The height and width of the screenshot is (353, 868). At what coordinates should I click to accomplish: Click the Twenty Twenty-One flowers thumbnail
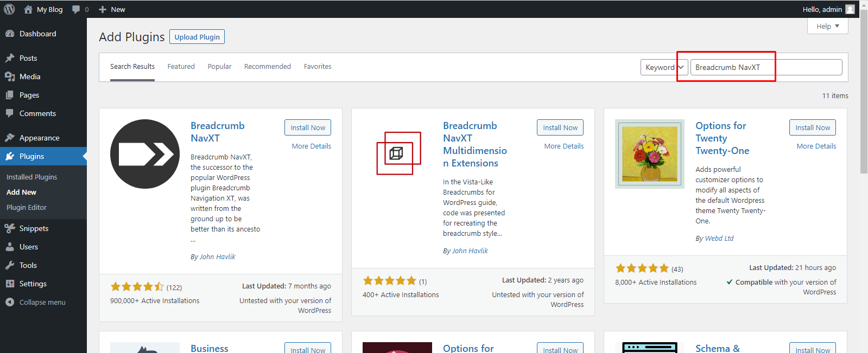(x=650, y=154)
